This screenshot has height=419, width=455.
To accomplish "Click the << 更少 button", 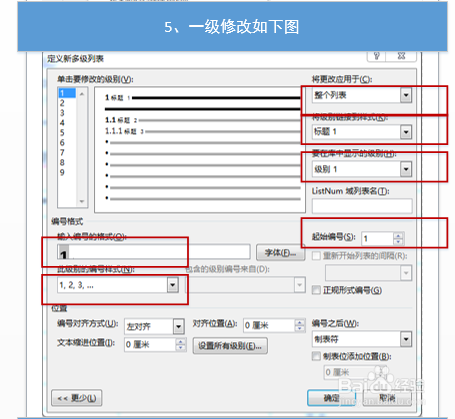I will [77, 398].
